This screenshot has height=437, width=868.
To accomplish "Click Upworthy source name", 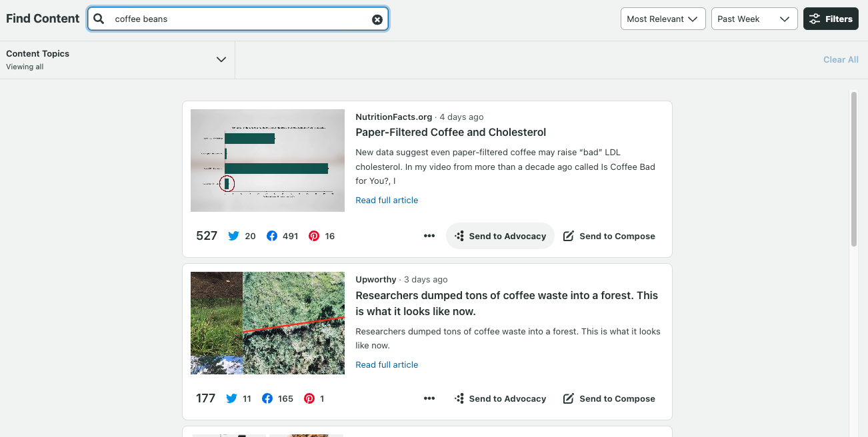I will point(376,279).
